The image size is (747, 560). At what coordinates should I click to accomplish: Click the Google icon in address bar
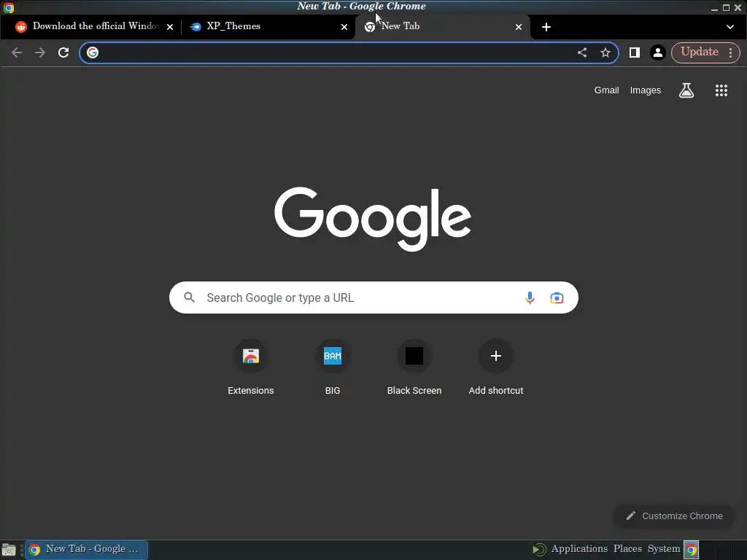[93, 52]
